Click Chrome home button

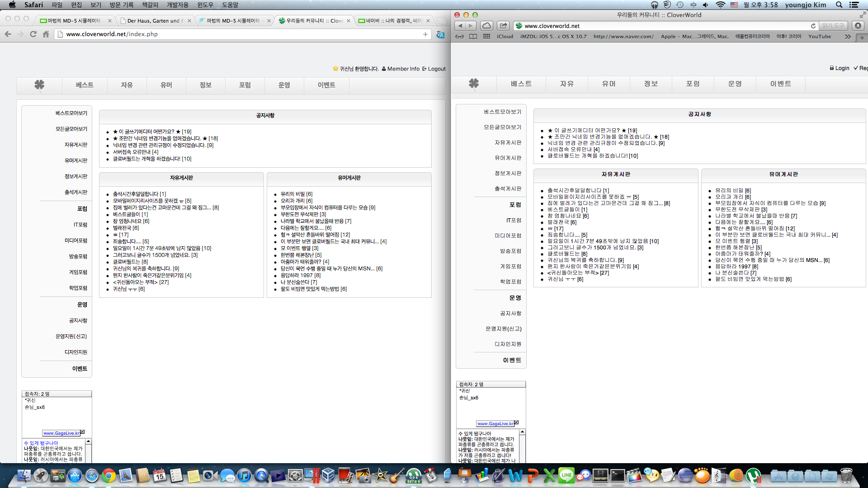click(46, 34)
